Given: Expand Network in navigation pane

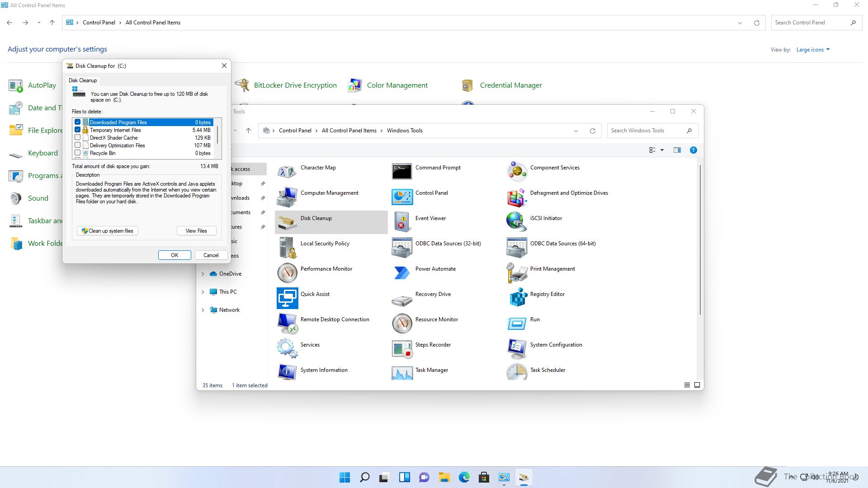Looking at the screenshot, I should click(203, 310).
